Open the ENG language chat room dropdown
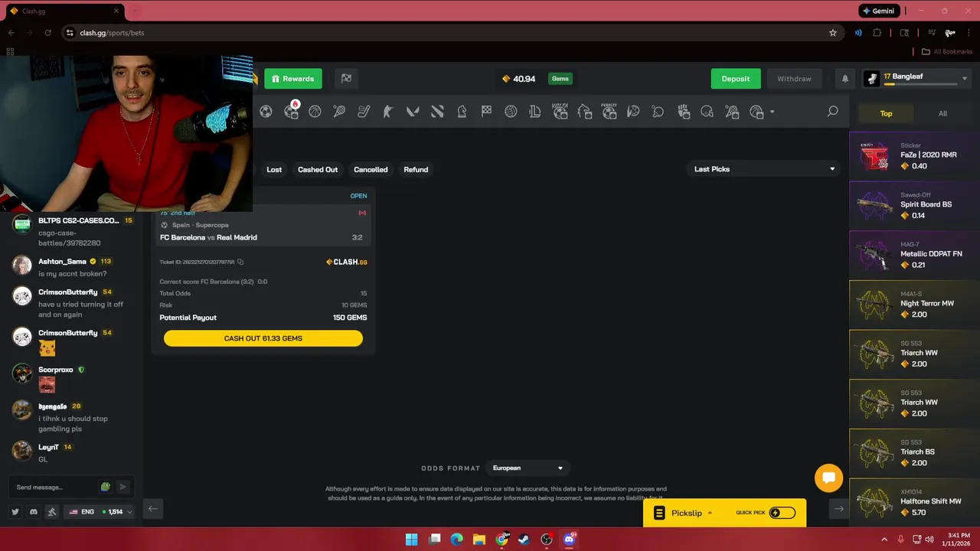The height and width of the screenshot is (551, 980). 100,512
